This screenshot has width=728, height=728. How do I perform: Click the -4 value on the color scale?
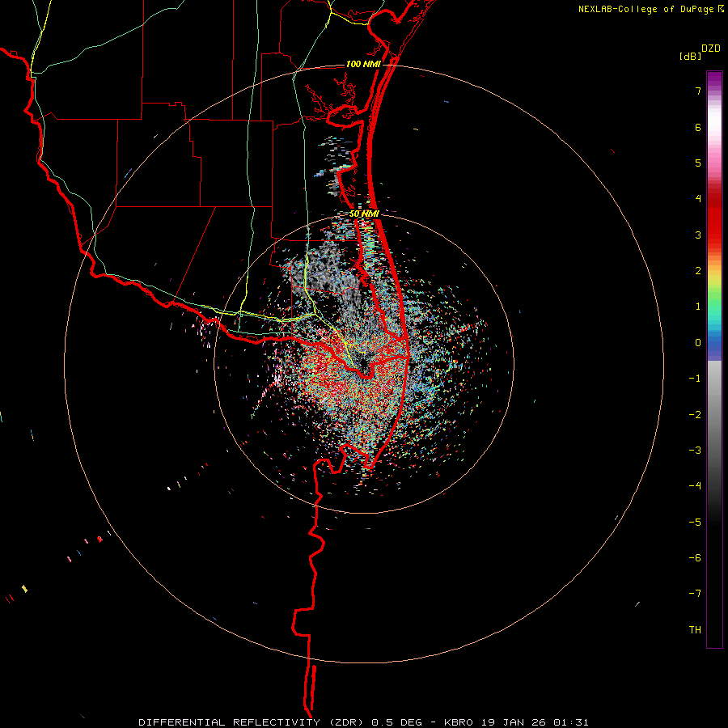[695, 486]
